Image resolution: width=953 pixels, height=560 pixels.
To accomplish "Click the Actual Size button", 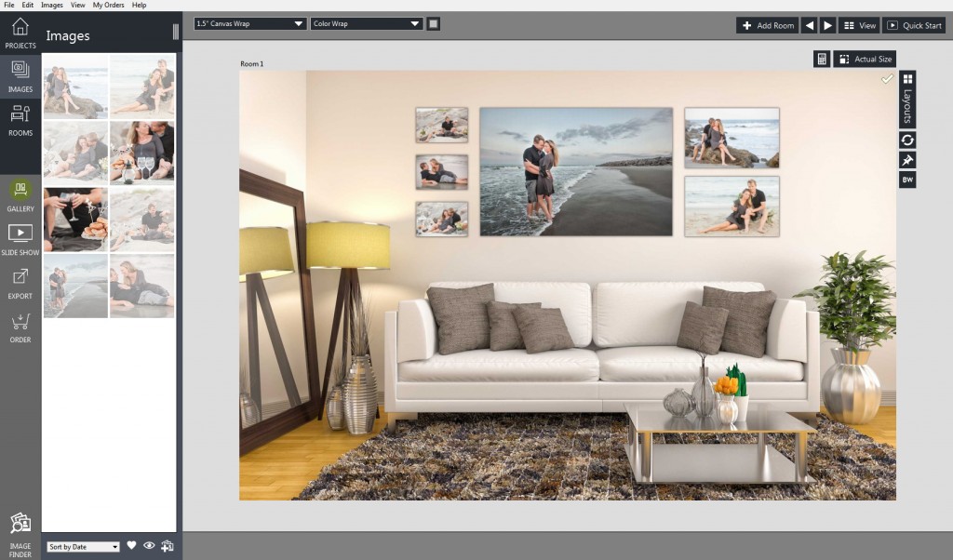I will tap(865, 59).
